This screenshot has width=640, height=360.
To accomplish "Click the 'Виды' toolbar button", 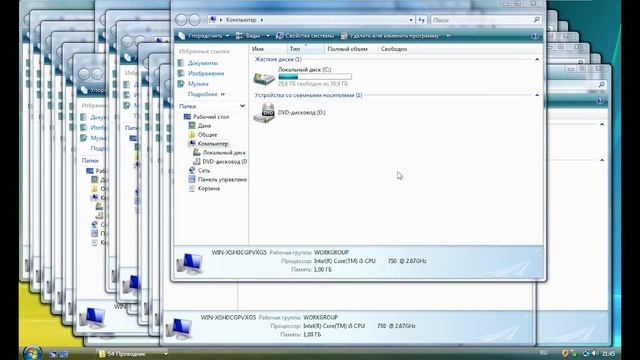I will coord(248,36).
